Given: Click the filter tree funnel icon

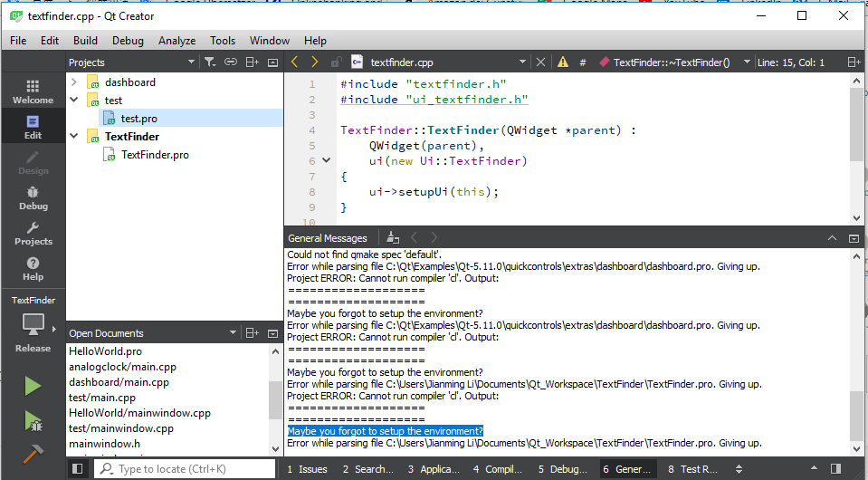Looking at the screenshot, I should pyautogui.click(x=209, y=62).
